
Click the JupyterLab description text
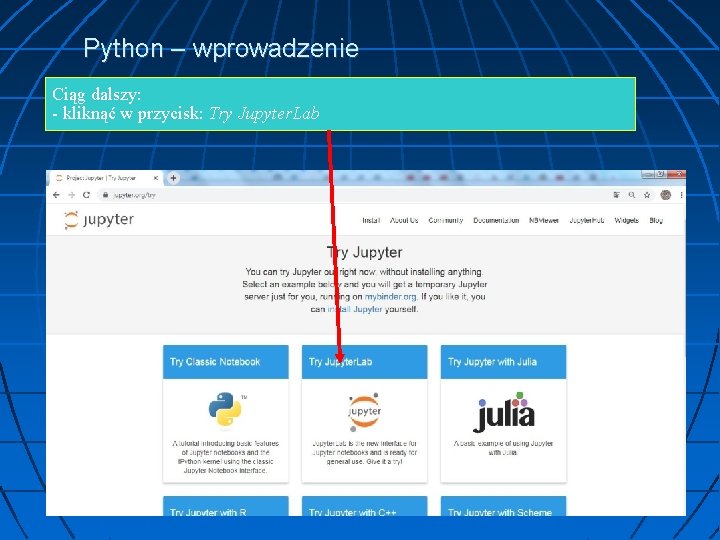[x=364, y=452]
